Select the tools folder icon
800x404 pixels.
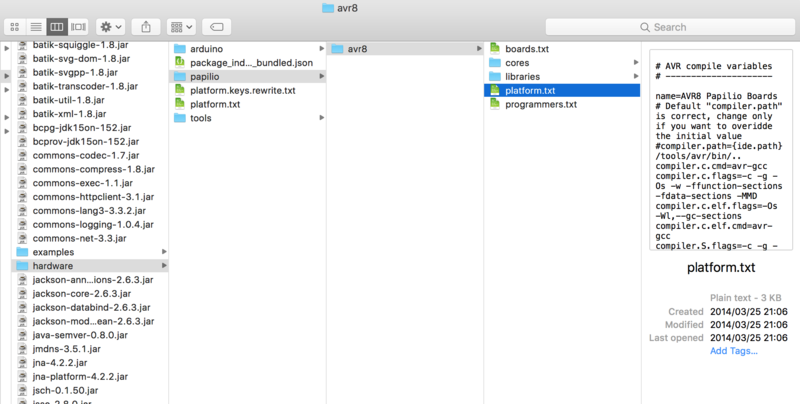[x=180, y=117]
